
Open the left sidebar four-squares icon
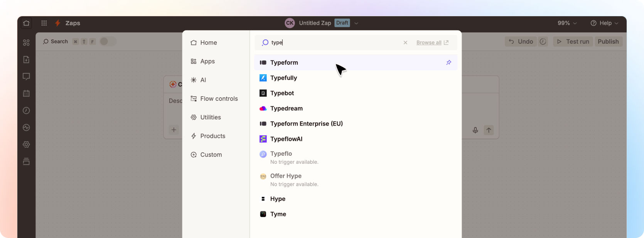click(26, 42)
